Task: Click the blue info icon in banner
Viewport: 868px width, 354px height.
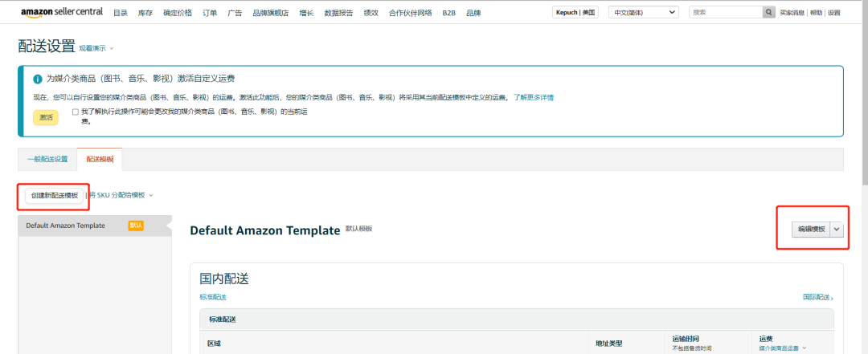Action: pyautogui.click(x=38, y=79)
